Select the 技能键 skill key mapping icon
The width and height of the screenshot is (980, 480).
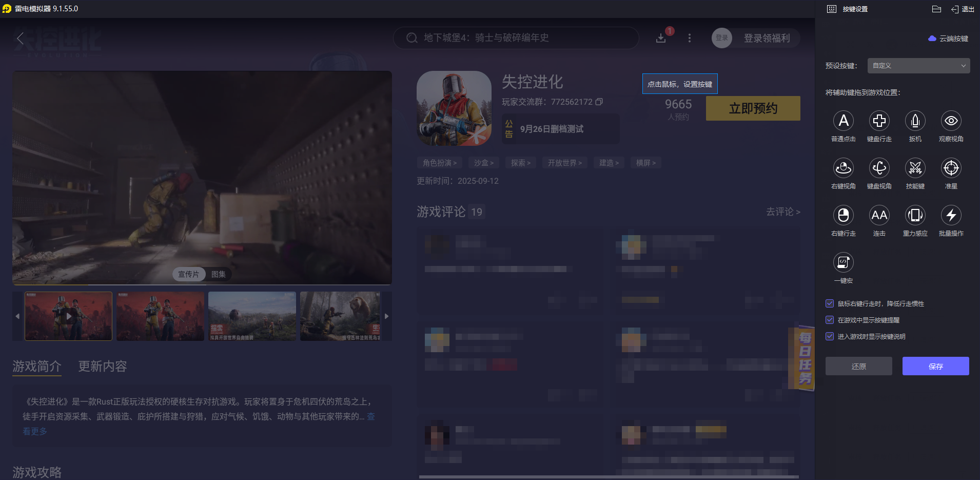(915, 168)
